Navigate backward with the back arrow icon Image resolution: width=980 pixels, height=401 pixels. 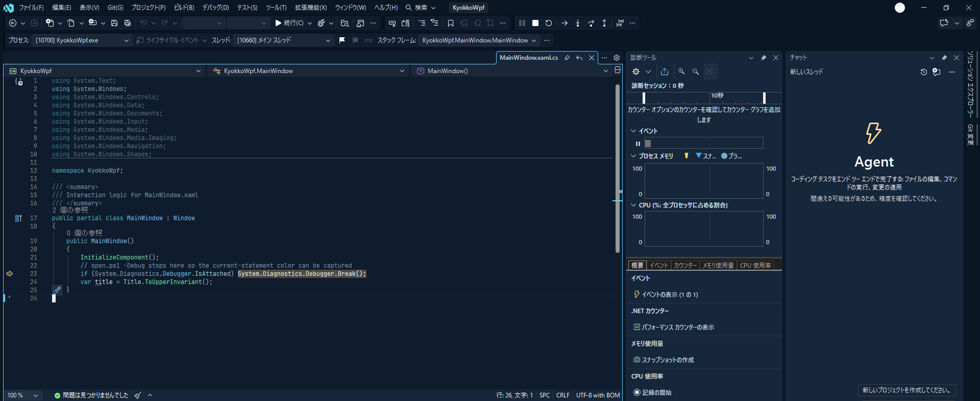[x=13, y=23]
